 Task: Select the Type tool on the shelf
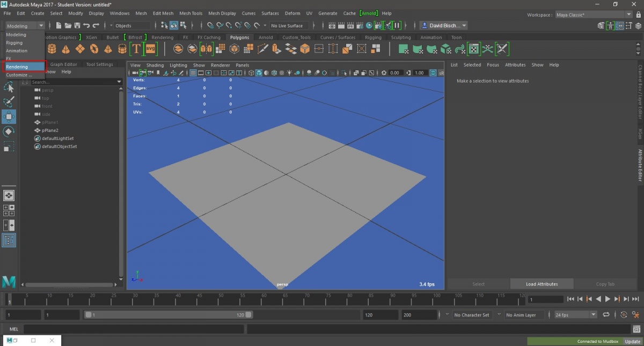[x=136, y=49]
